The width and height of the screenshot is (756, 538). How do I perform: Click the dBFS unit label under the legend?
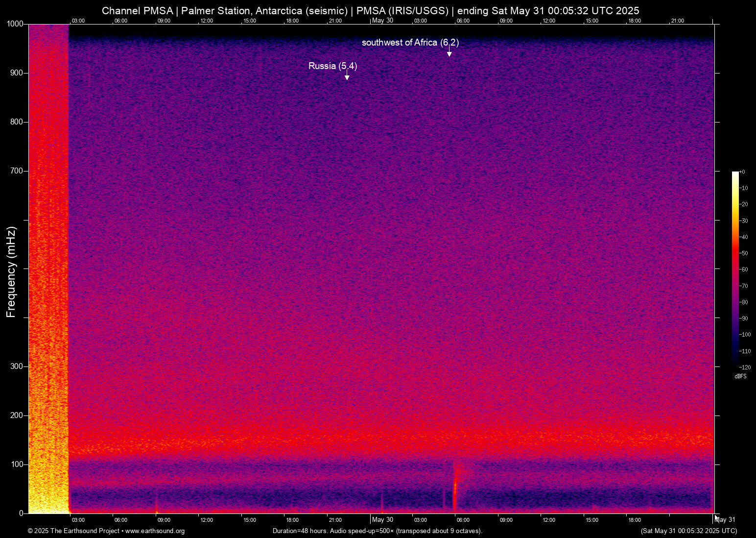coord(740,376)
